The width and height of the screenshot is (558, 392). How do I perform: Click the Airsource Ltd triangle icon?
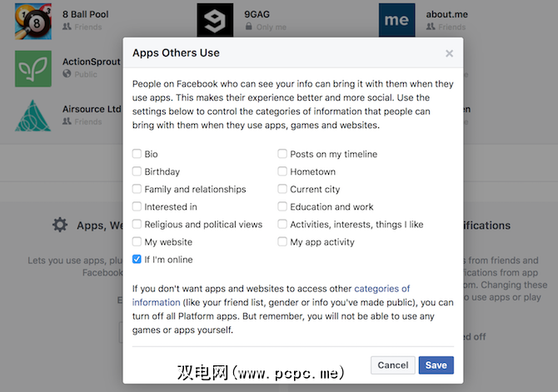tap(33, 116)
